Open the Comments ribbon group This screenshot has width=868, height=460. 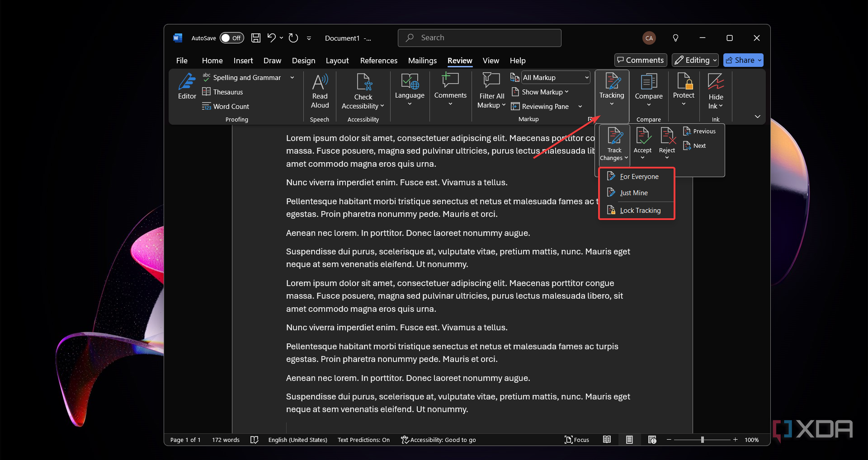coord(450,89)
